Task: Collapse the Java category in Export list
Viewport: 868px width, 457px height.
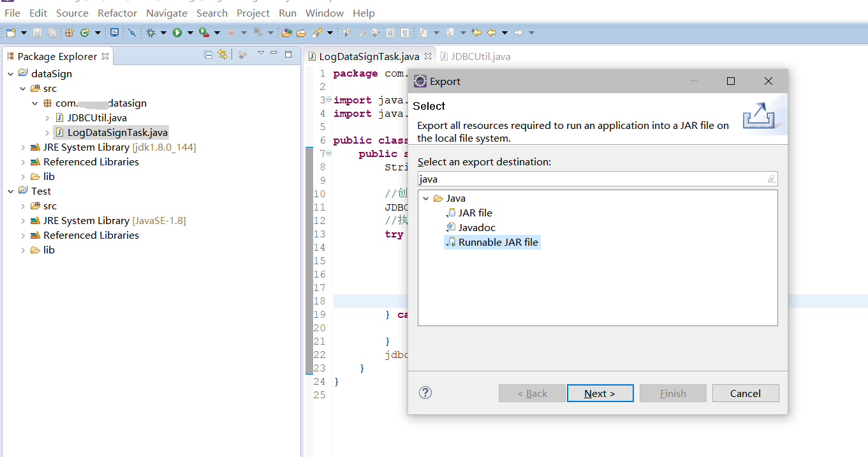Action: click(426, 199)
